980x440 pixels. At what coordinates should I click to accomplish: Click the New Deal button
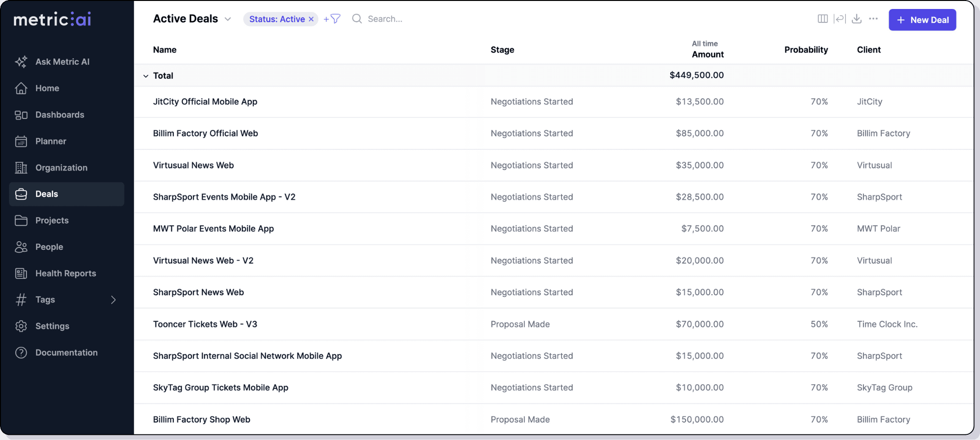(921, 19)
